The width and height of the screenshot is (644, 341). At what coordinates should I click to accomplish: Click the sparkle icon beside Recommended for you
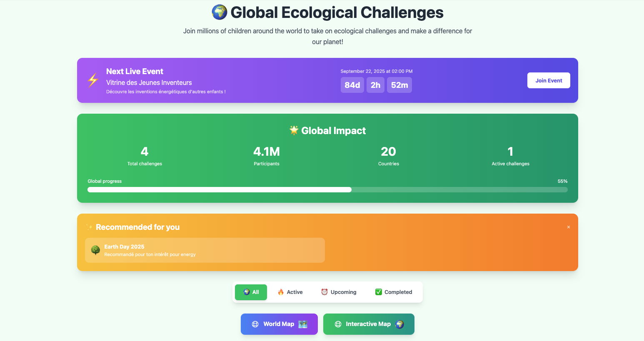89,227
